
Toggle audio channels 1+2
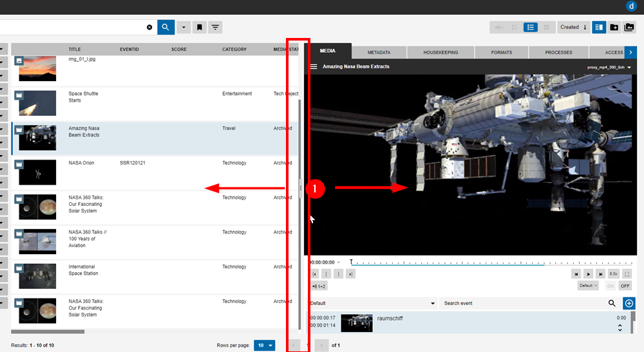(319, 286)
